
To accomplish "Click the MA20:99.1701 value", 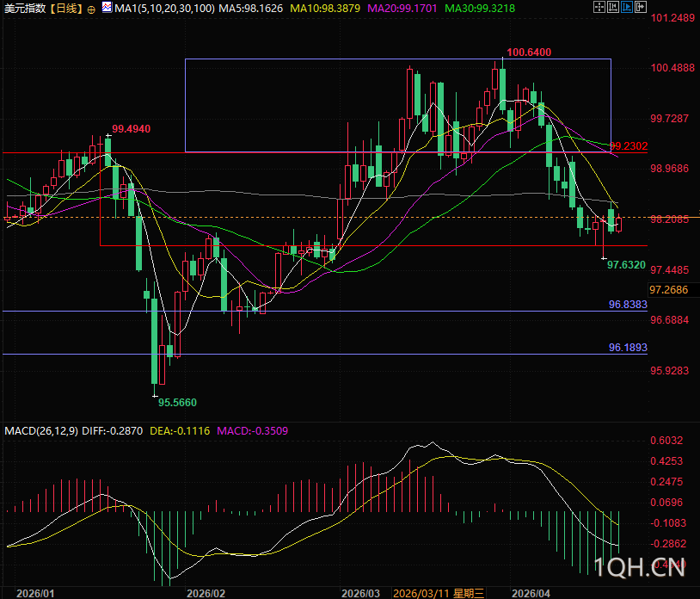I will (x=402, y=9).
